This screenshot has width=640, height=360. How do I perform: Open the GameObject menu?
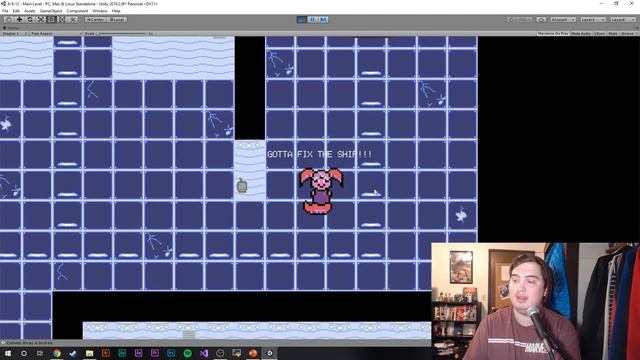[x=51, y=11]
